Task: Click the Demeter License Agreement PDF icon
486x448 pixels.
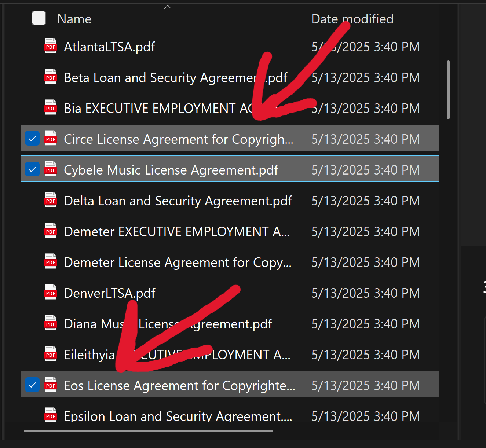Action: (x=51, y=262)
